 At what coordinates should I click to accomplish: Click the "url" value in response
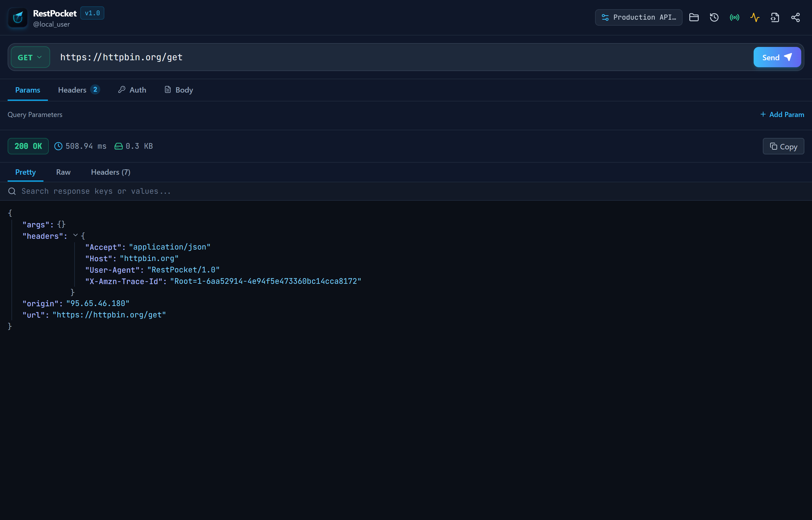point(109,315)
